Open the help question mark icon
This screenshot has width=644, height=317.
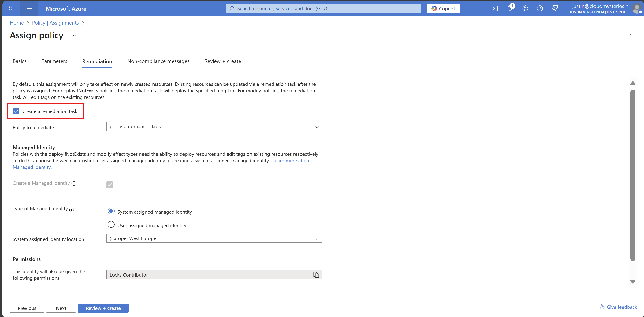(540, 8)
